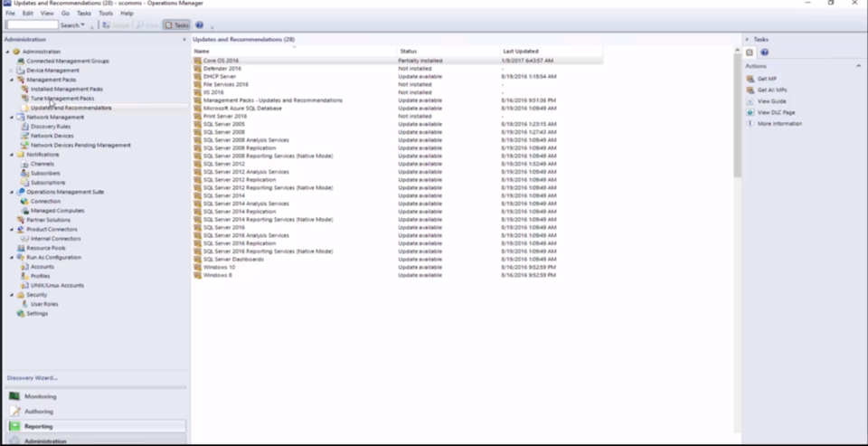
Task: Select the Windows 10 row
Action: (398, 267)
